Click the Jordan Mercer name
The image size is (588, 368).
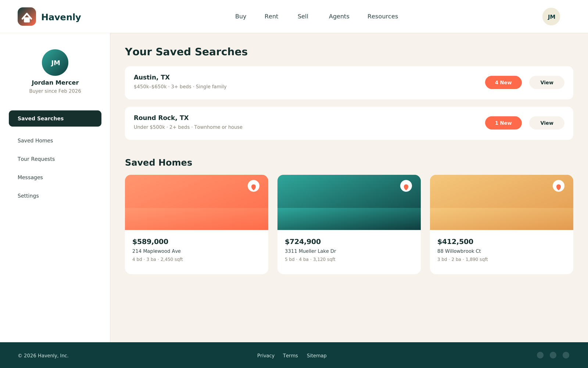tap(55, 82)
